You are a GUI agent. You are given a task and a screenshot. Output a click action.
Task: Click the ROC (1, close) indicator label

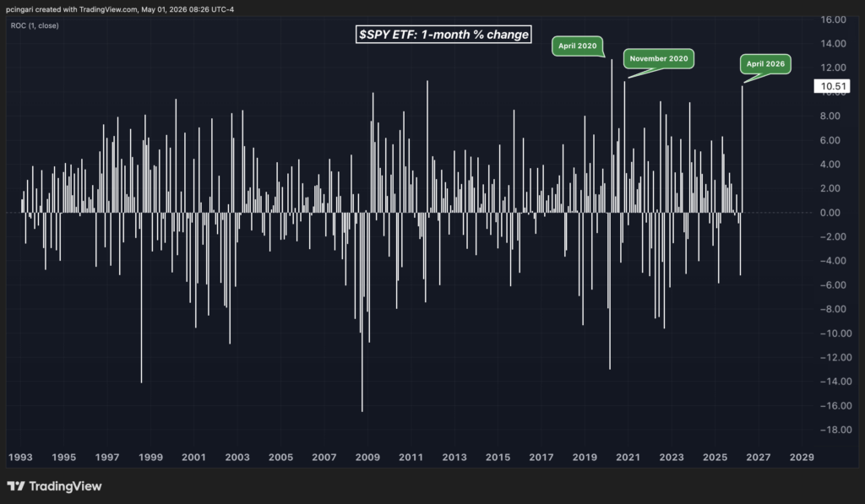[35, 25]
